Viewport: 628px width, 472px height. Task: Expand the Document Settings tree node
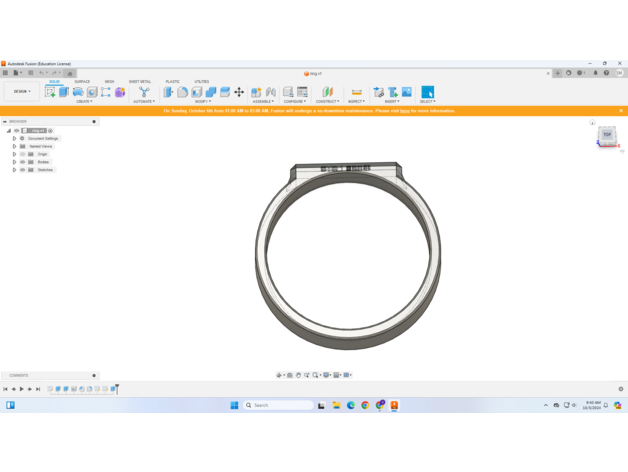15,139
